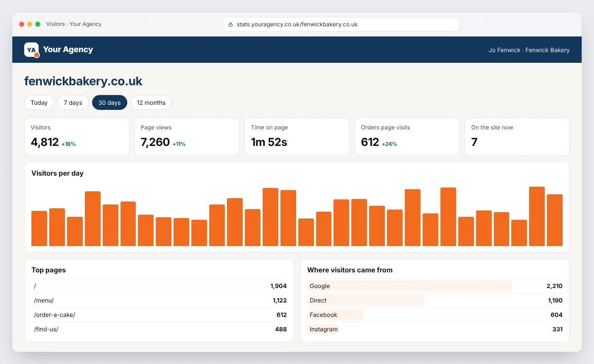Click the 2,210 Google visitor count
This screenshot has width=594, height=364.
pyautogui.click(x=554, y=286)
